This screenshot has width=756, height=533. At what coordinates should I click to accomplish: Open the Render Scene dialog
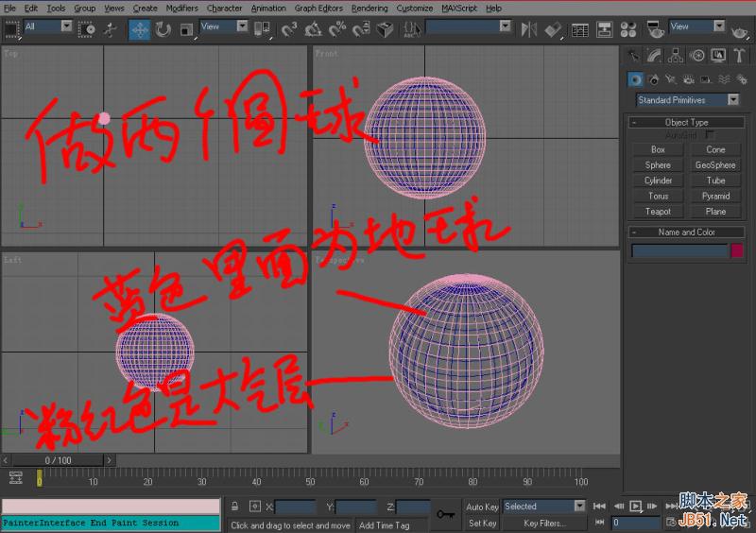pyautogui.click(x=655, y=30)
